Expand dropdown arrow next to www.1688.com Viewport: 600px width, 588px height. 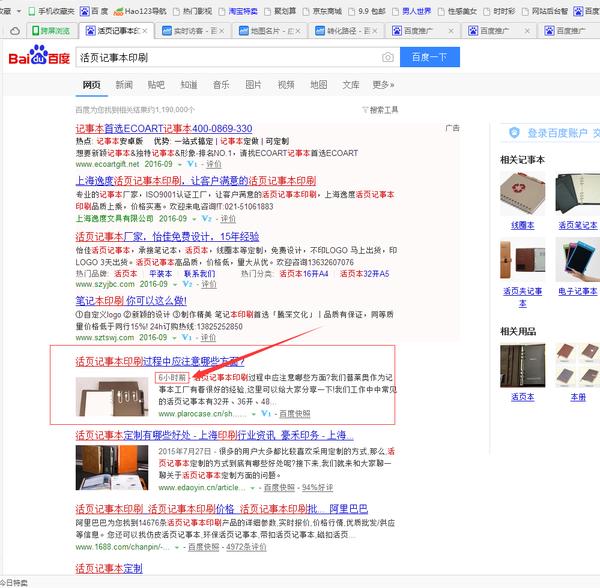177,548
